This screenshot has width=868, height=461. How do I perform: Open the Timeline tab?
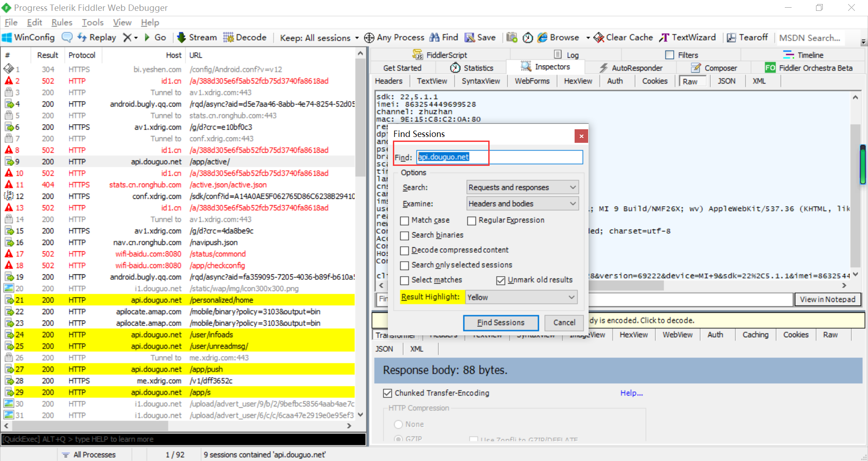point(803,55)
